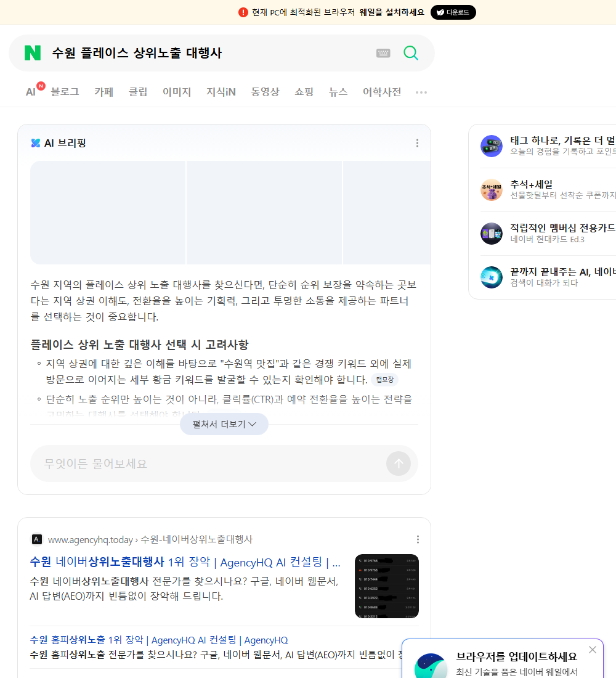616x678 pixels.
Task: Click the Whale logo in update popup
Action: coord(431,666)
